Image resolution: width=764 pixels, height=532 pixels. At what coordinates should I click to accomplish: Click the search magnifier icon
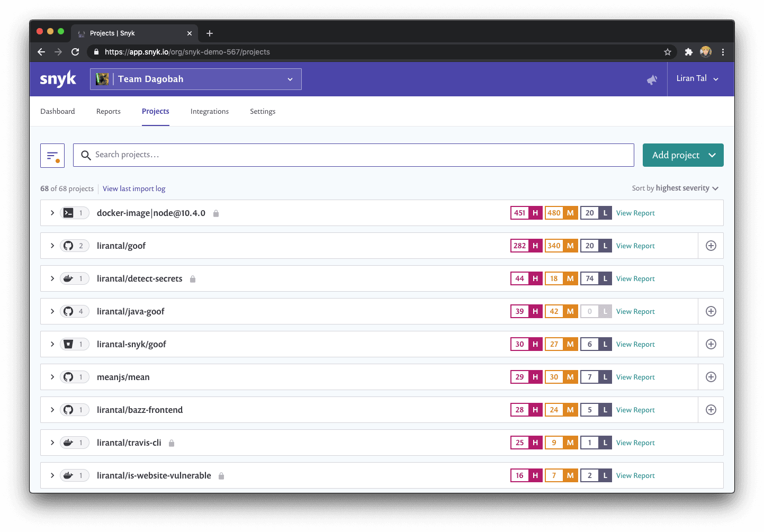(x=86, y=155)
